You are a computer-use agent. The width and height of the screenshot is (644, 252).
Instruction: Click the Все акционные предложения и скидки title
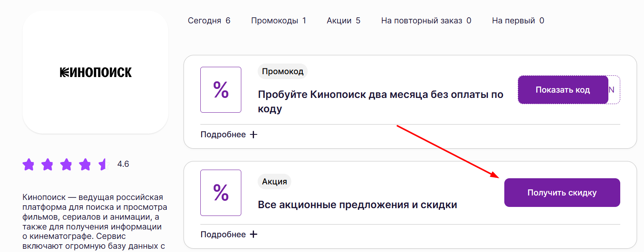pos(357,205)
